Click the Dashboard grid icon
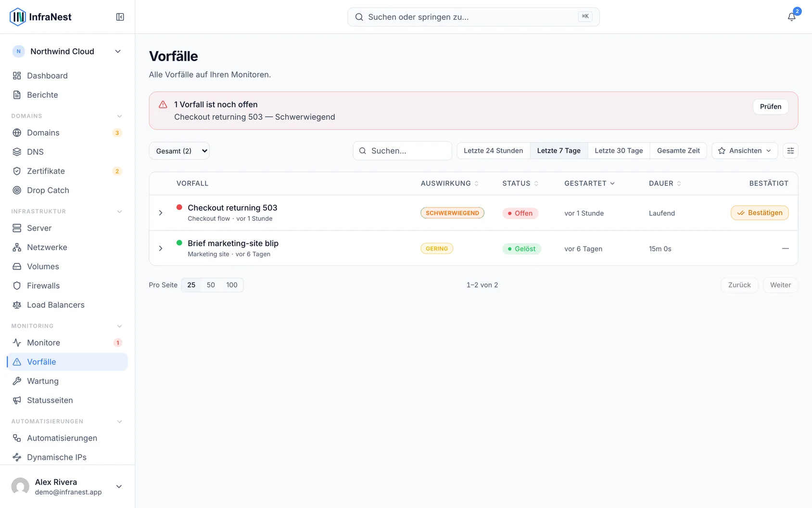Screen dimensions: 812x508 click(x=17, y=76)
